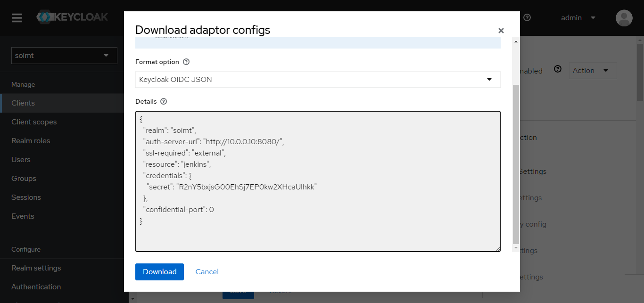Open Realm settings in sidebar
This screenshot has height=303, width=644.
36,268
